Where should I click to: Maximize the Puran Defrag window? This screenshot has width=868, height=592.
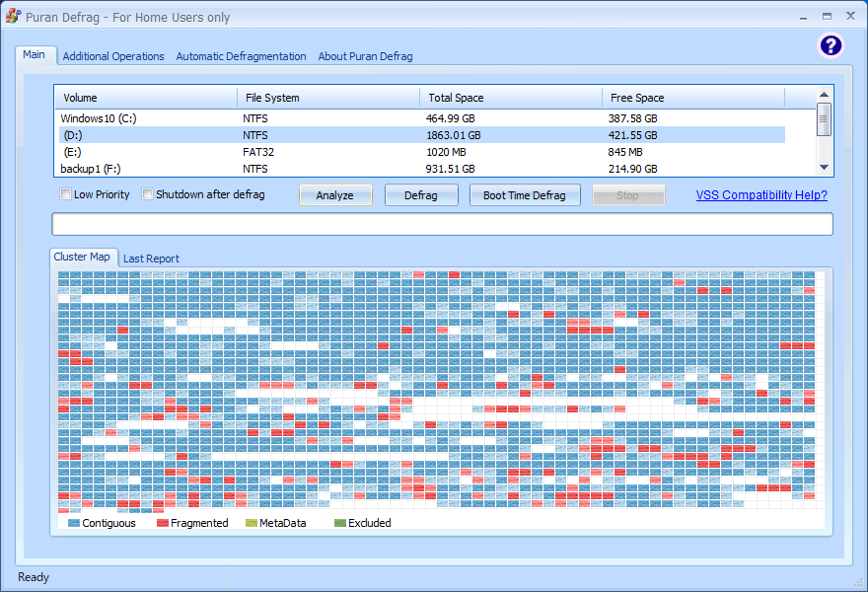827,16
